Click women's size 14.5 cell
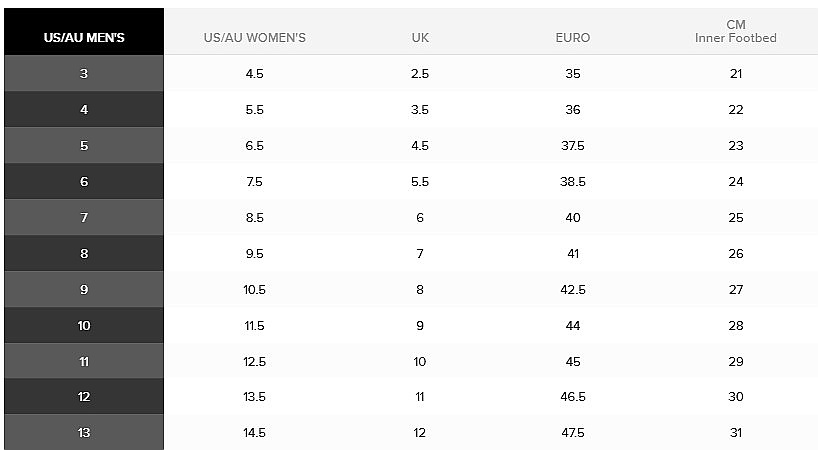The image size is (818, 450). pyautogui.click(x=255, y=433)
